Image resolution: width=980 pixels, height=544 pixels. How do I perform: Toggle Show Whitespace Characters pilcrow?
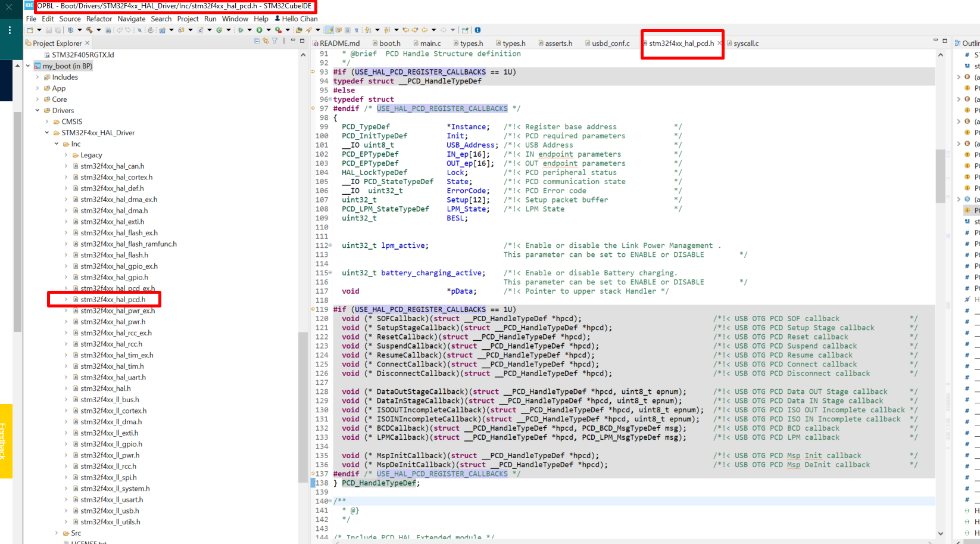(357, 30)
